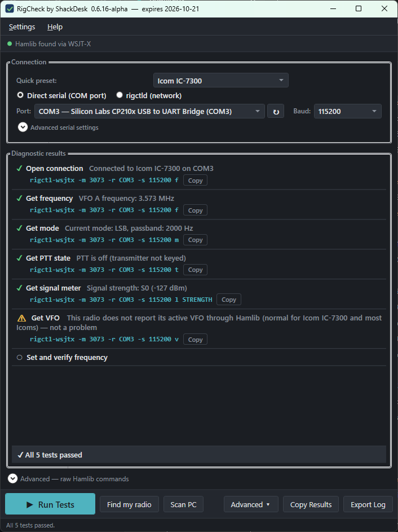Image resolution: width=398 pixels, height=532 pixels.
Task: Copy the Get PTT state rigctl command
Action: (195, 270)
